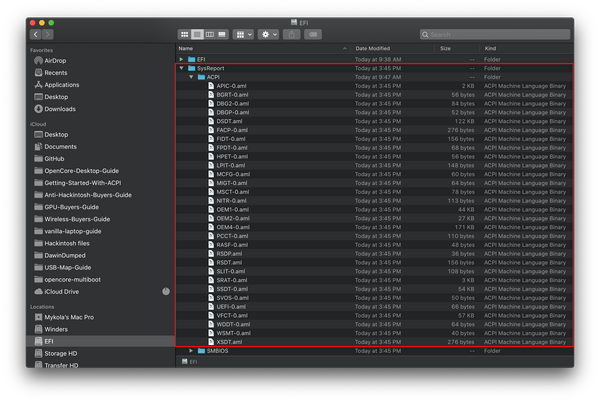Expand the SMBIOS folder
The image size is (600, 402).
tap(191, 351)
